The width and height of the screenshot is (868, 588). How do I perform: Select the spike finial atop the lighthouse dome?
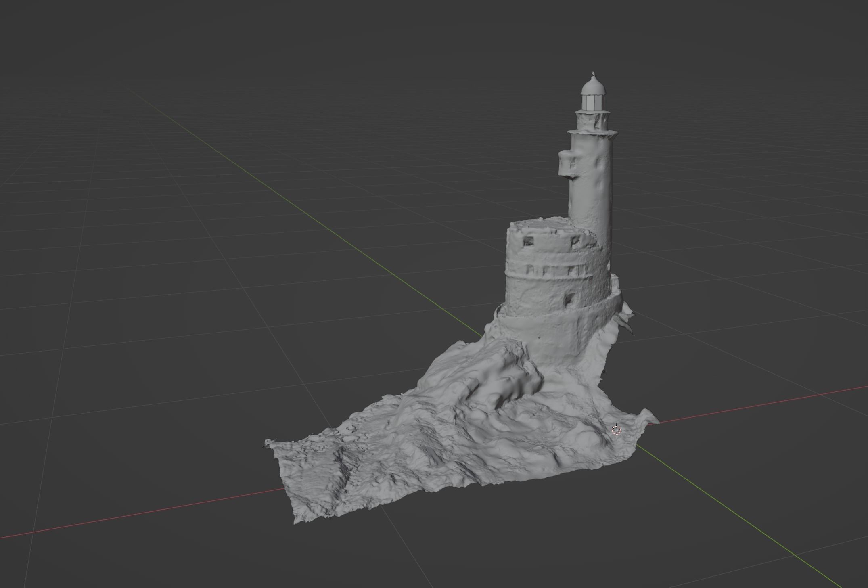point(593,73)
